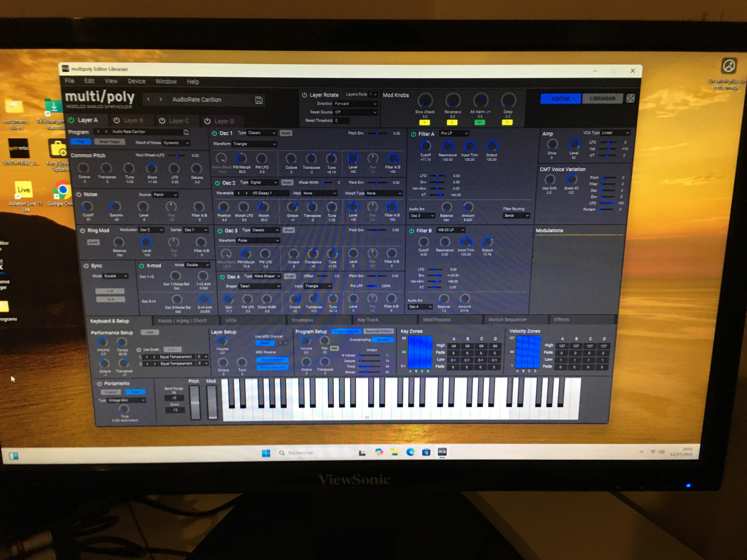Image resolution: width=747 pixels, height=560 pixels.
Task: Open VCA Type Linear dropdown
Action: tap(615, 133)
